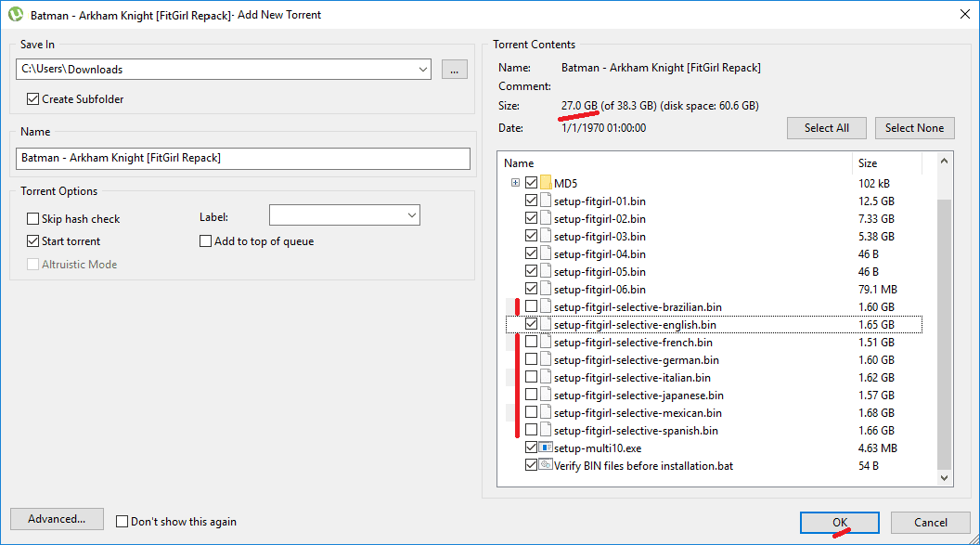Click file icon of setup-fitgirl-06.bin
The width and height of the screenshot is (980, 545).
pos(546,289)
